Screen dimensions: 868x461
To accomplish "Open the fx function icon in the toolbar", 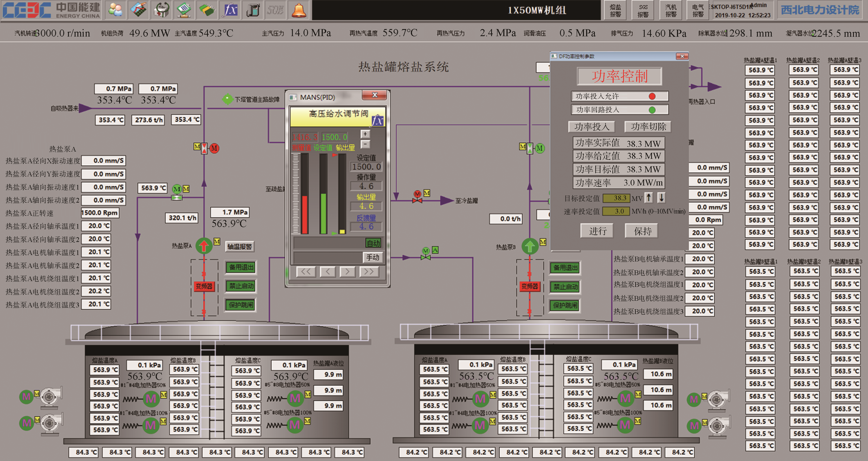I will [230, 10].
